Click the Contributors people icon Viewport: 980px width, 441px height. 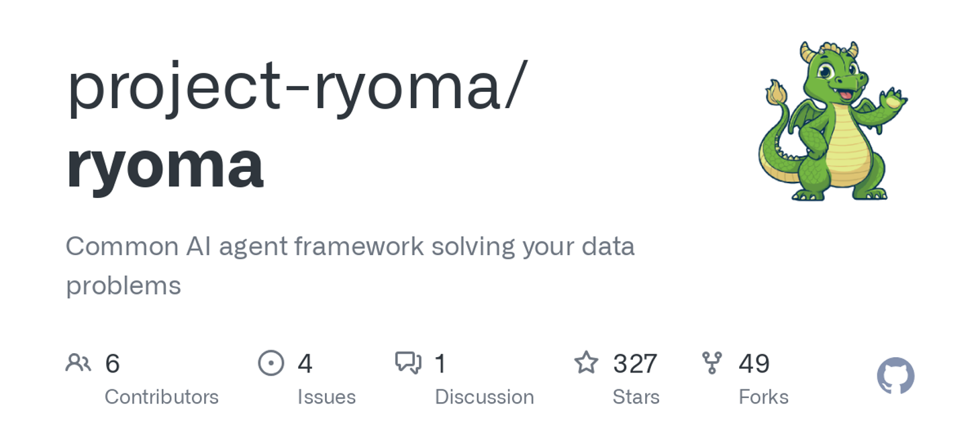pyautogui.click(x=78, y=363)
